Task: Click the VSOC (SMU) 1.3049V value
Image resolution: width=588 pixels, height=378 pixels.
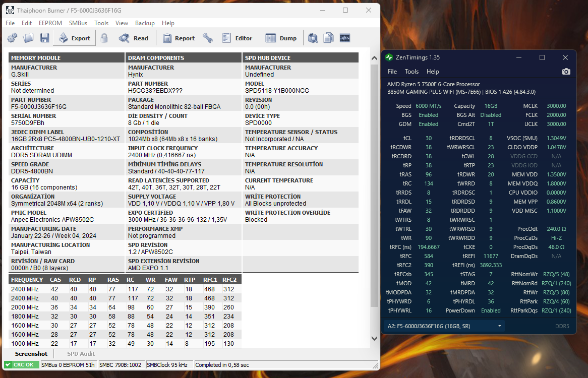Action: 556,138
